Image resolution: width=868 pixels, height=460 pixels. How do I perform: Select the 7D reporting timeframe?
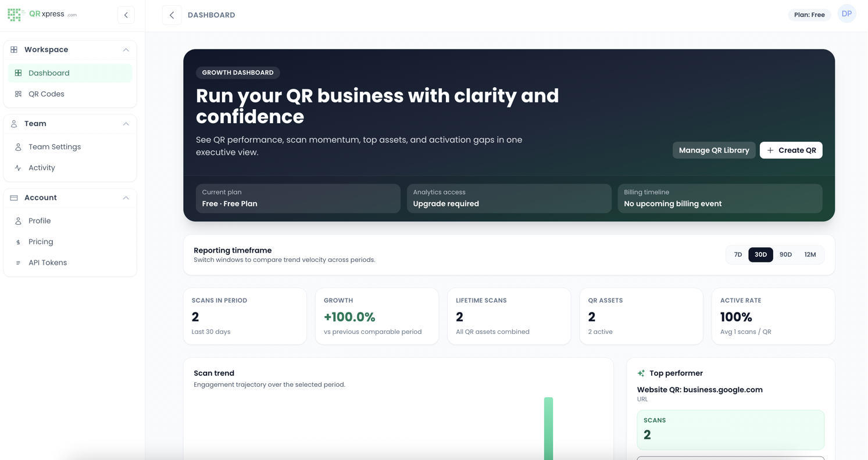pos(738,255)
